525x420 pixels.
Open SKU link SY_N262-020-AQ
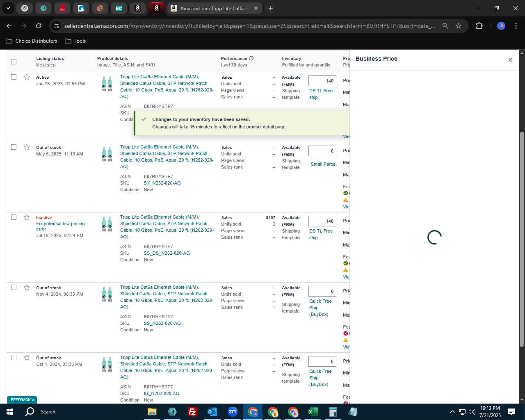(x=162, y=183)
